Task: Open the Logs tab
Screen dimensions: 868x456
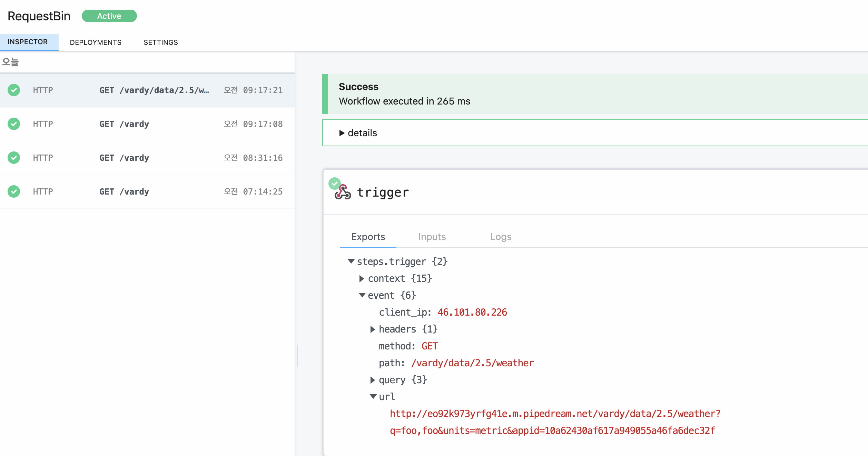Action: point(501,237)
